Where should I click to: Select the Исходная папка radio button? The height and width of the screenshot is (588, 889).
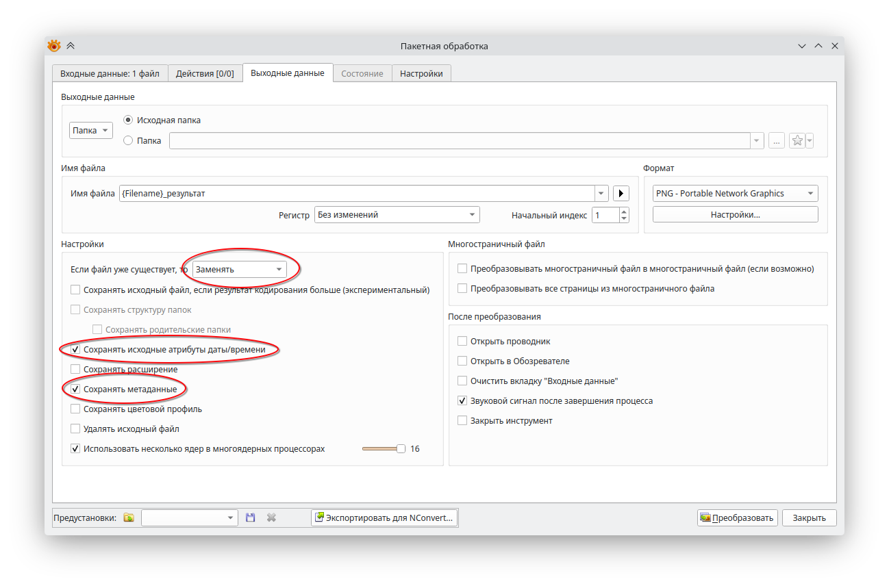[128, 120]
